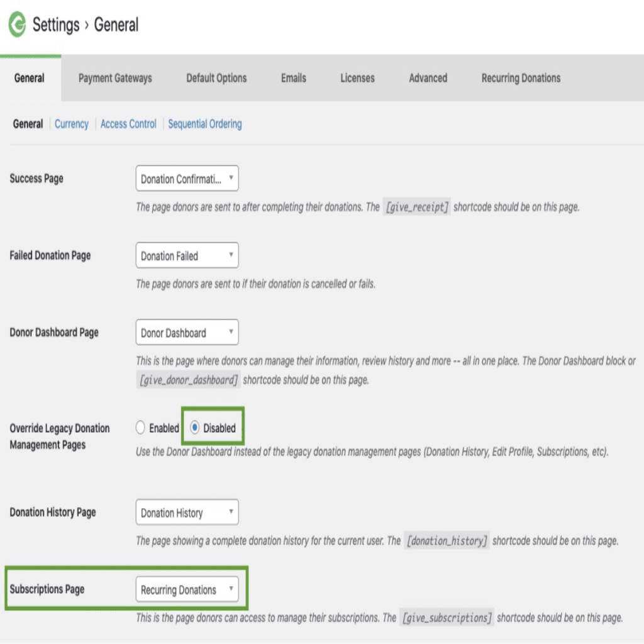Click the [donation_history] shortcode text
644x644 pixels.
pos(447,540)
